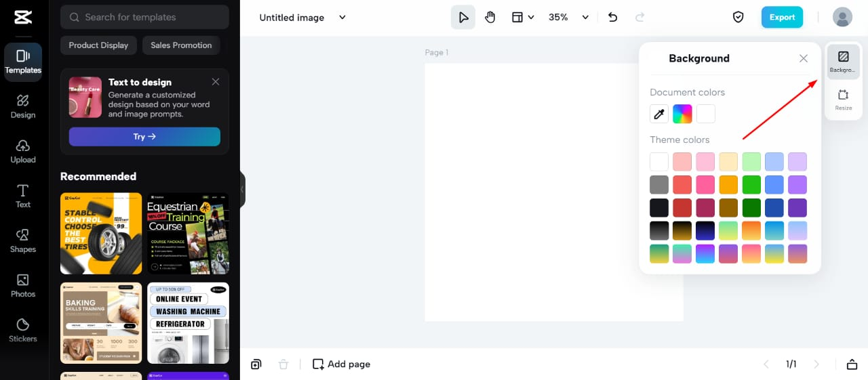
Task: Select the bright green theme swatch
Action: pos(751,185)
